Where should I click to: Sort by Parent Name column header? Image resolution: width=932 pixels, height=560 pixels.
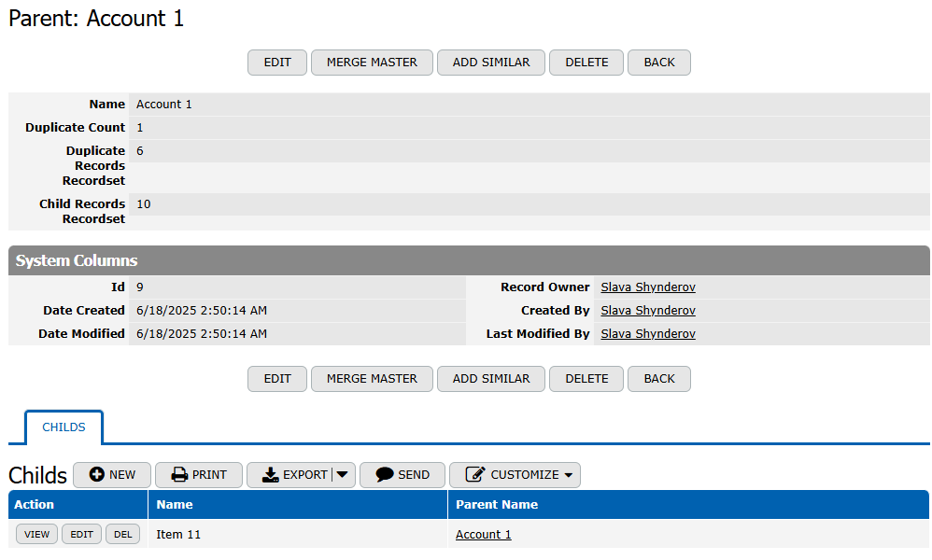[x=497, y=505]
